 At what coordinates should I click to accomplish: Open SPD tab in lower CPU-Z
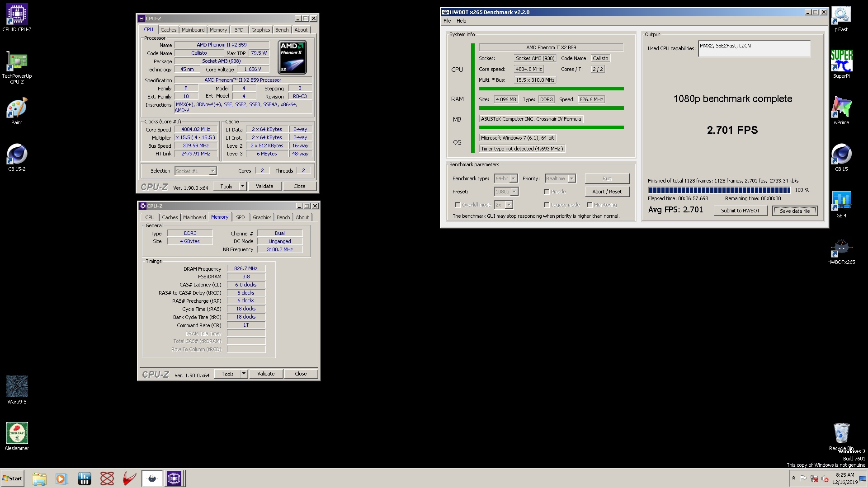tap(241, 217)
